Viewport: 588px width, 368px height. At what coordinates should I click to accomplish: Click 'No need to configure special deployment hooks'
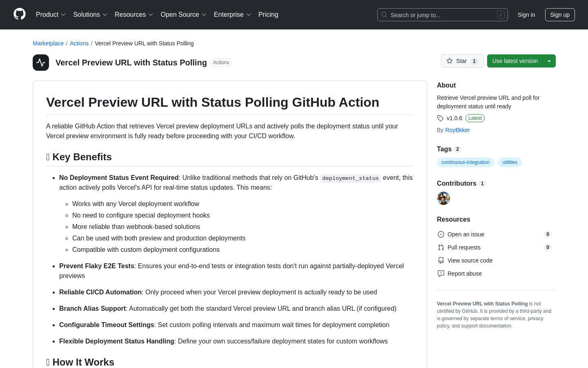[141, 215]
